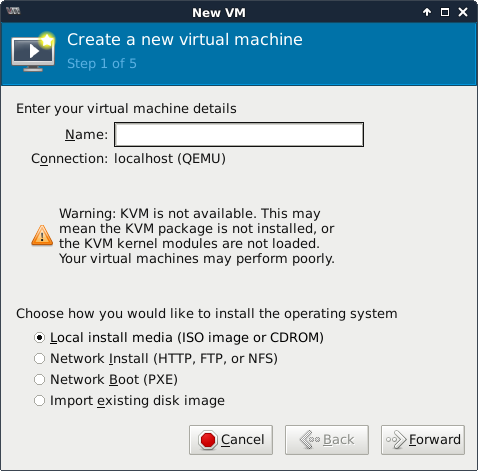Focus the virtual machine Name text field
Image resolution: width=478 pixels, height=471 pixels.
coord(239,134)
